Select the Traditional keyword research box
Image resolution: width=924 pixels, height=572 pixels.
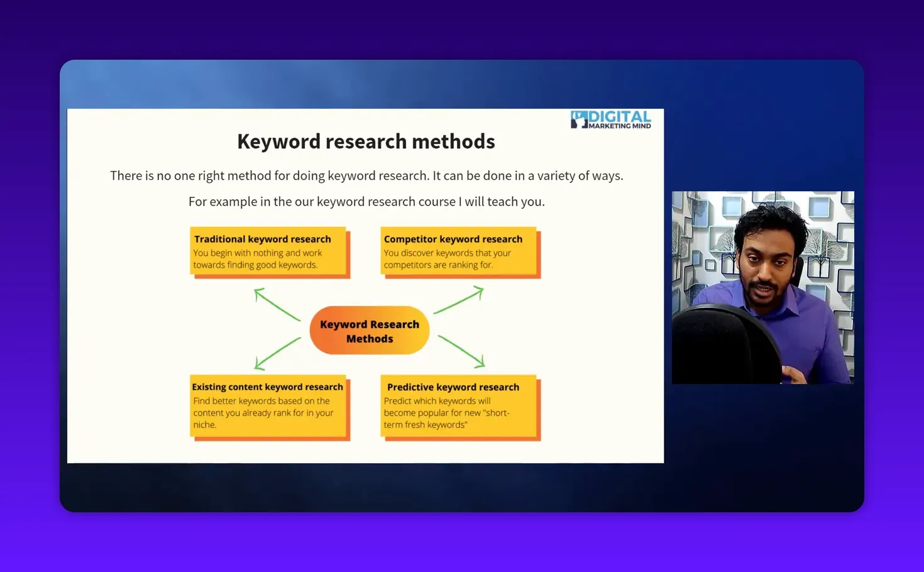point(268,251)
